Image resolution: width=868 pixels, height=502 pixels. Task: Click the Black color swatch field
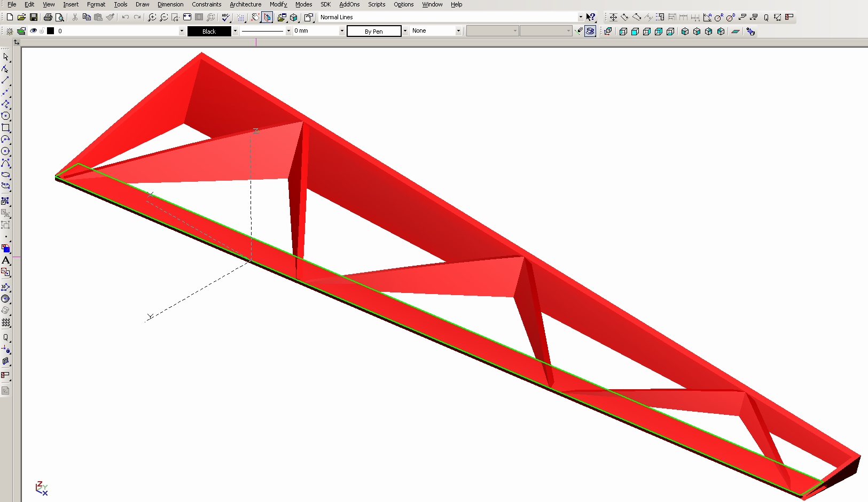[x=209, y=31]
